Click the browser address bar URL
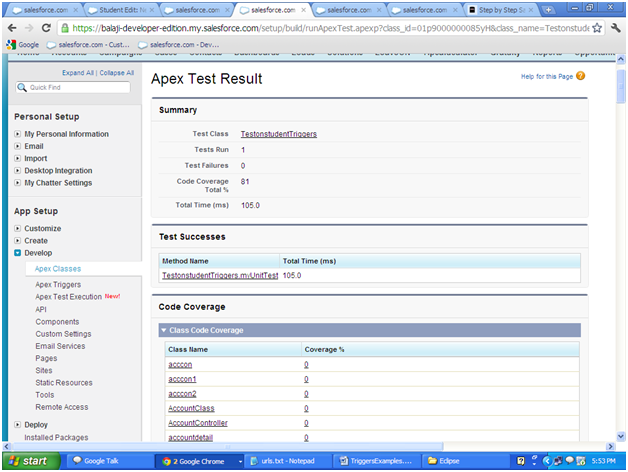628x472 pixels. point(330,28)
